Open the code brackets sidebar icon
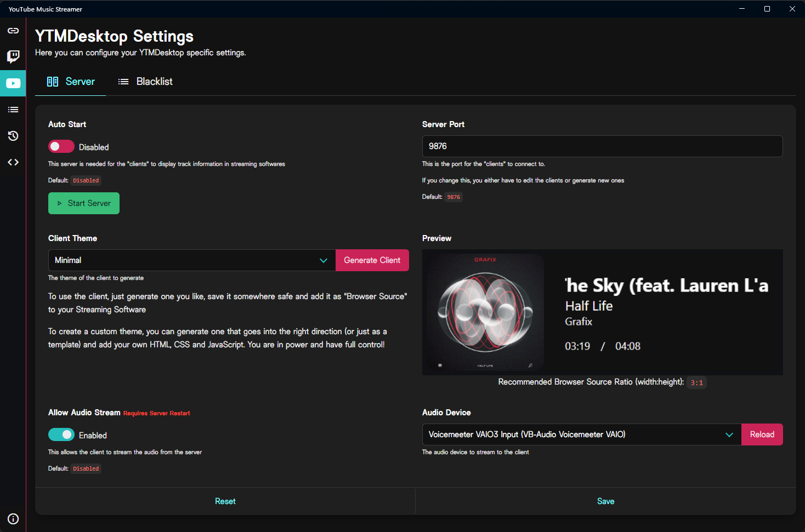Viewport: 805px width, 532px height. 13,162
